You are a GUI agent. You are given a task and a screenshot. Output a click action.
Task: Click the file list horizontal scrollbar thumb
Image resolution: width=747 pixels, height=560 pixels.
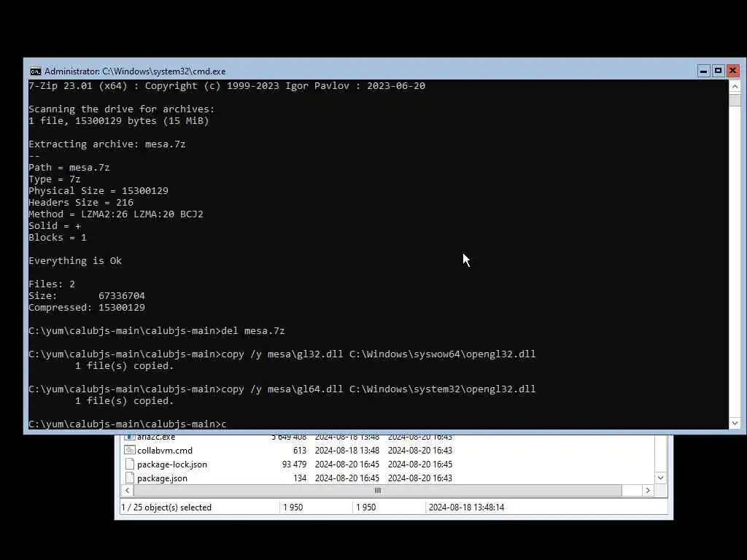coord(378,491)
